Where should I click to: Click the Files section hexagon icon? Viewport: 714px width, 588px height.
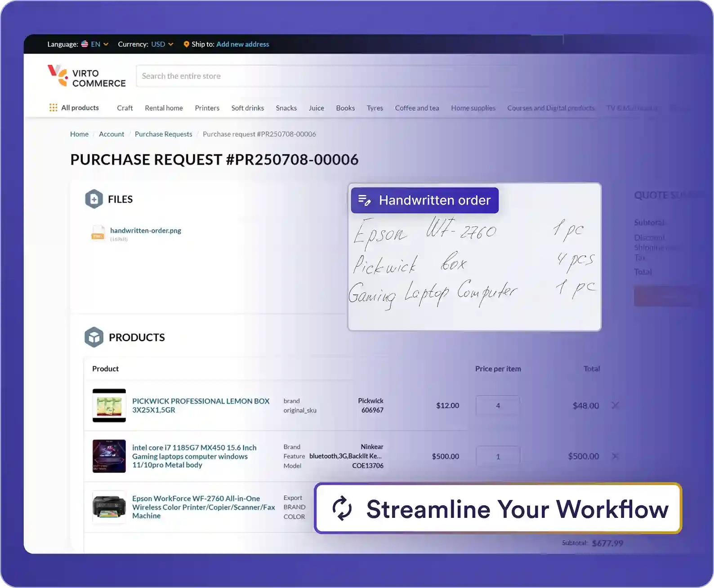(94, 199)
